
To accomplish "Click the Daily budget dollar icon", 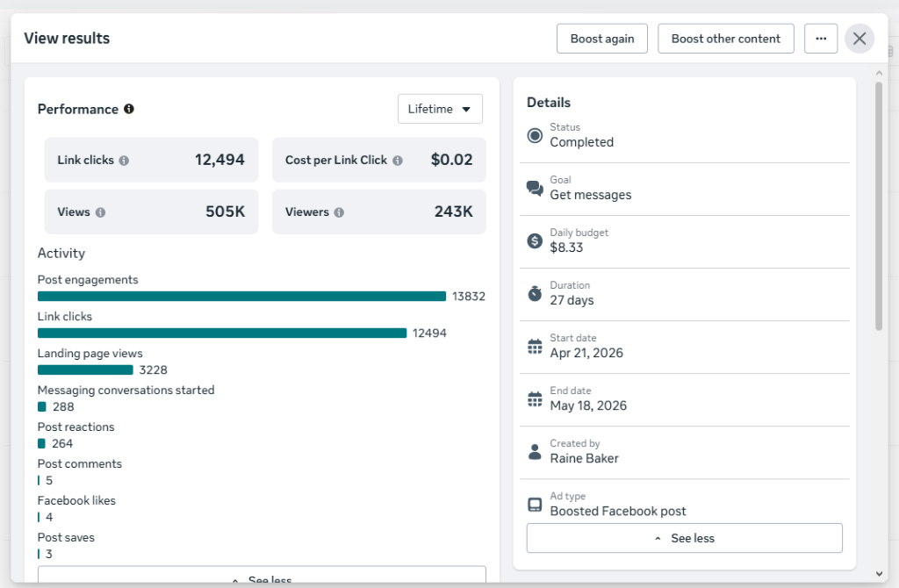I will coord(535,240).
